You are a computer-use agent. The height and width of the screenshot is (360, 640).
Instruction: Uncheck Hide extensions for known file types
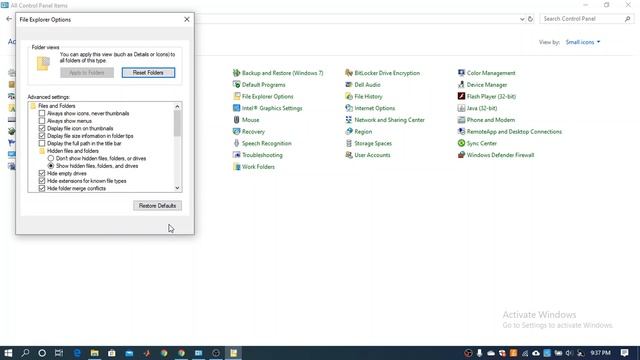coord(42,181)
